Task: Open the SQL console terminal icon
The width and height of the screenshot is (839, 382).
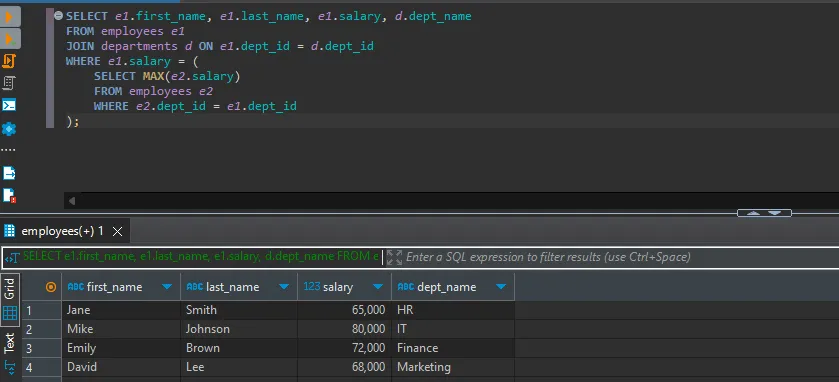Action: (9, 105)
